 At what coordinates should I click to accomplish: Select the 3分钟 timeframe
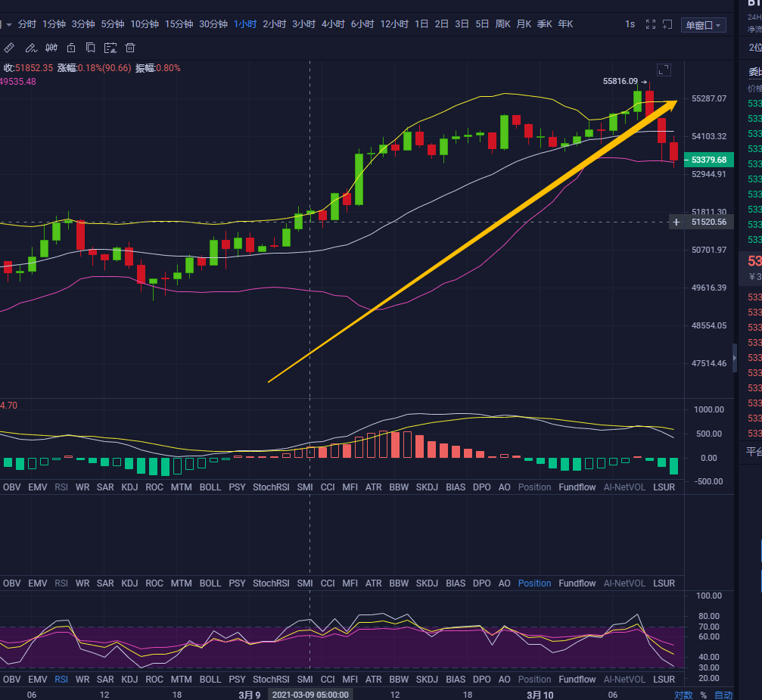(83, 24)
